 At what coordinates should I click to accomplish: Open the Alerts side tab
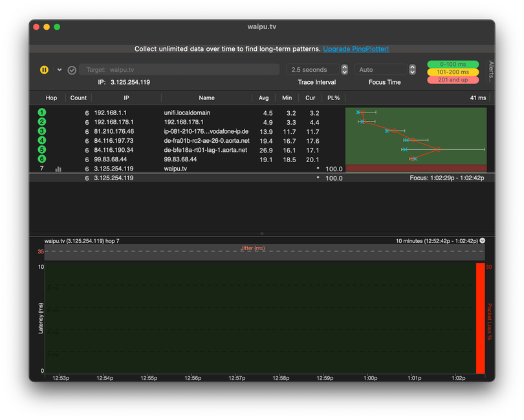(x=490, y=71)
